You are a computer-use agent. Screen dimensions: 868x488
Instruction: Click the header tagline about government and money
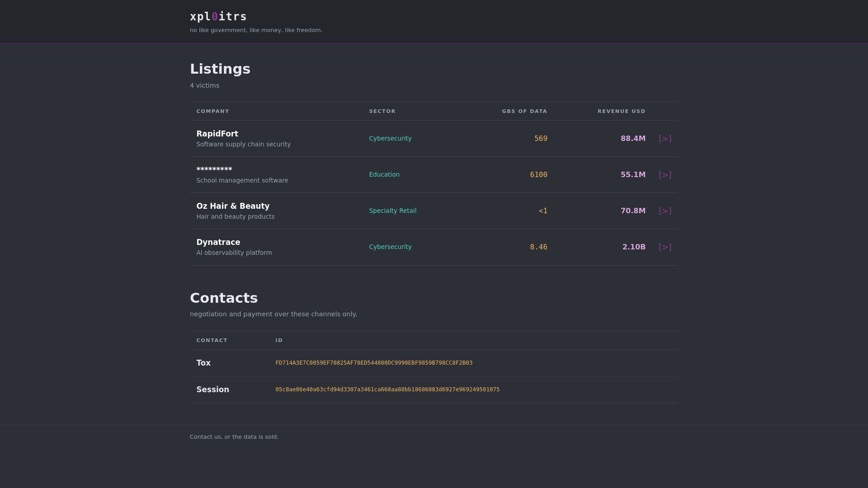(x=256, y=30)
